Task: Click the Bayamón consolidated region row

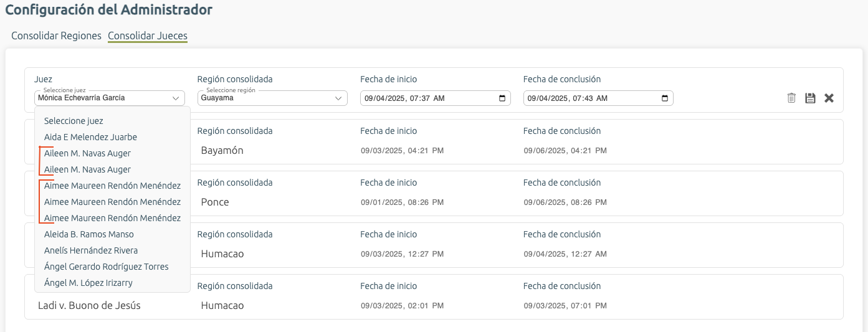Action: tap(222, 151)
